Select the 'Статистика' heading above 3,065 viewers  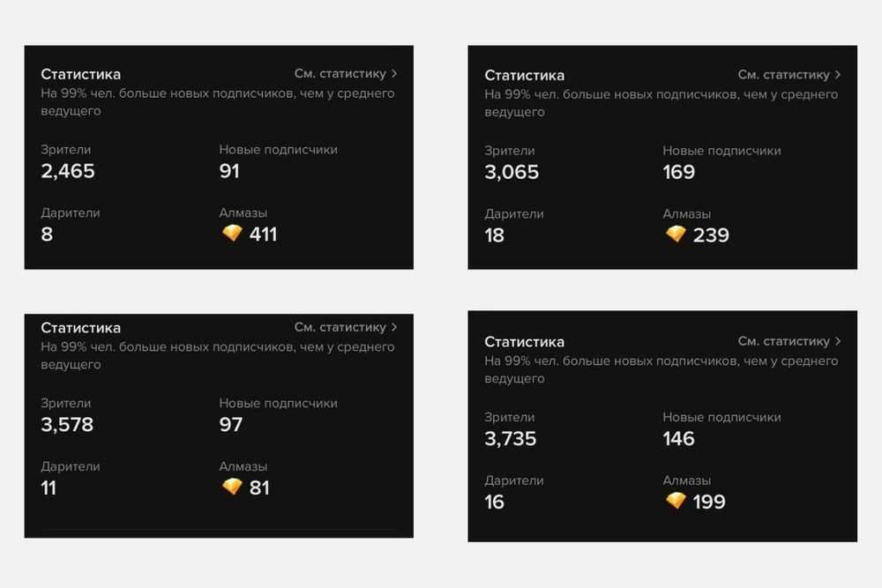point(525,75)
